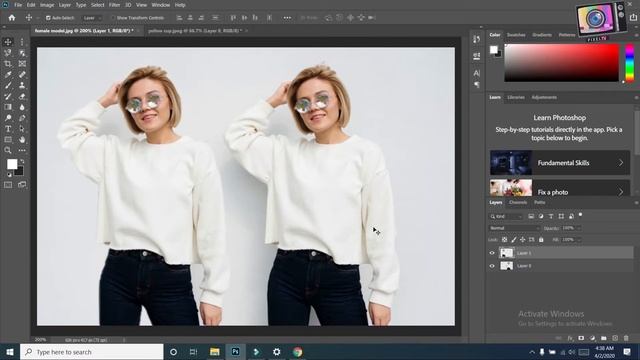Click the foreground color swatch in toolbox
This screenshot has width=640, height=360.
click(12, 164)
